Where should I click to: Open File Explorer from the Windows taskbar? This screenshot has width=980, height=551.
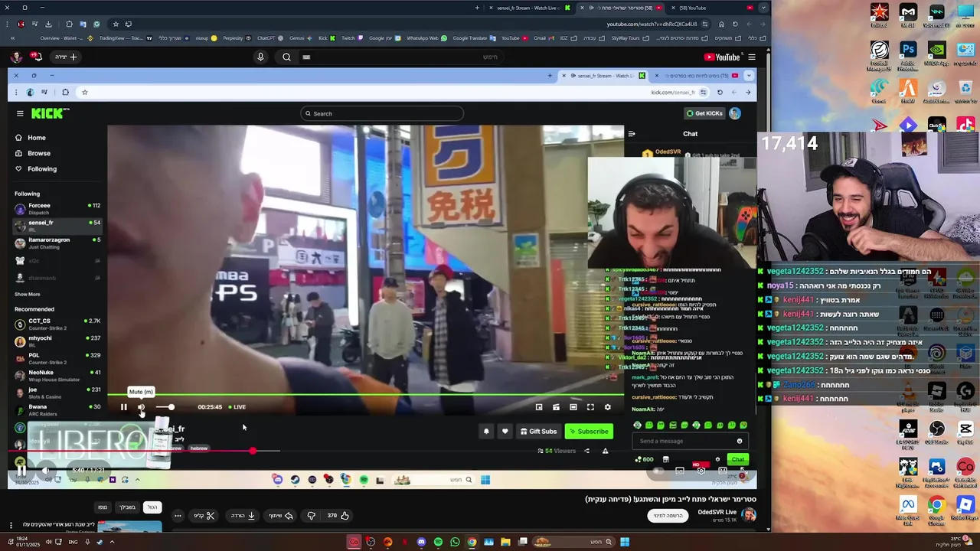click(x=505, y=542)
